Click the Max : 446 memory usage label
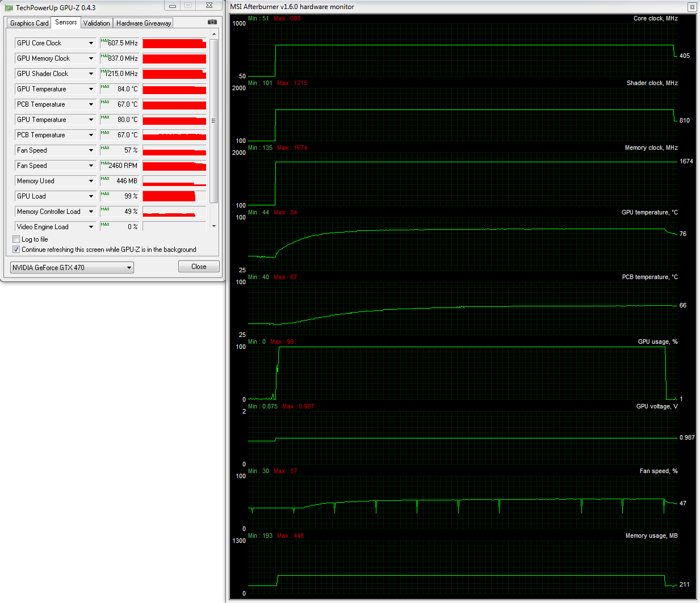The image size is (700, 603). [291, 536]
